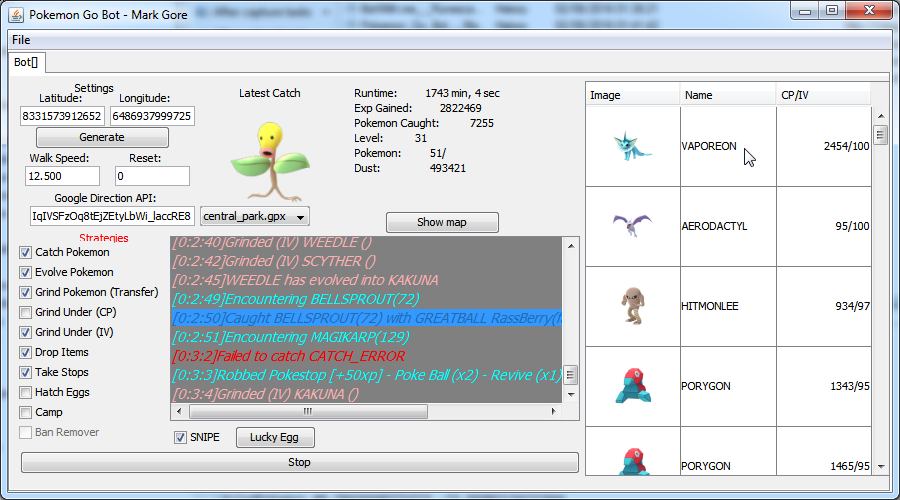Toggle the SNIPE checkbox
This screenshot has height=500, width=900.
(x=180, y=437)
